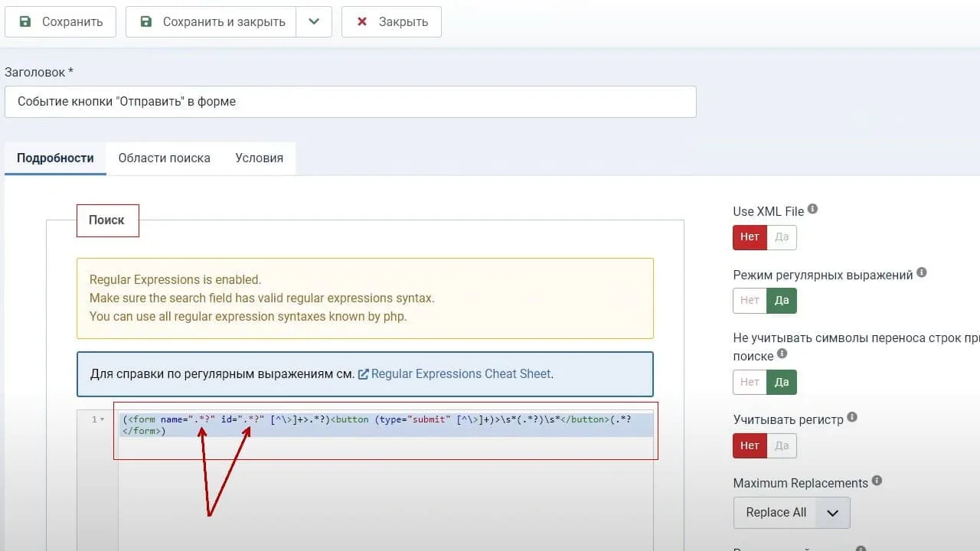This screenshot has width=980, height=551.
Task: Open the Replace All dropdown
Action: pyautogui.click(x=792, y=513)
